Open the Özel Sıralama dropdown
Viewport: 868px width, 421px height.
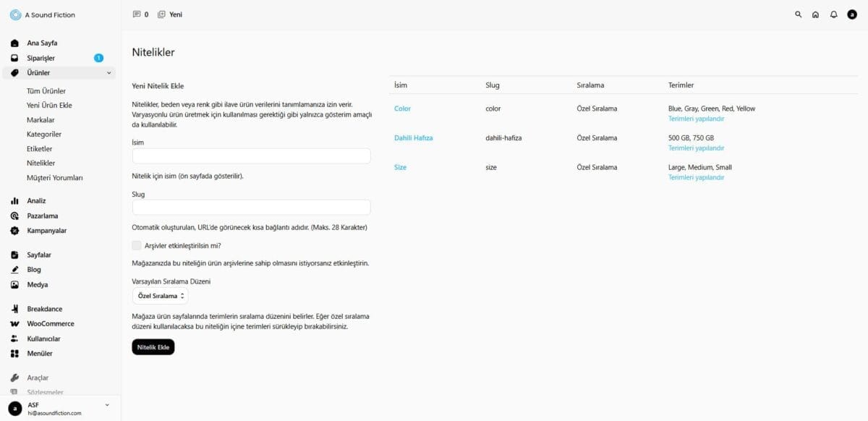(161, 296)
